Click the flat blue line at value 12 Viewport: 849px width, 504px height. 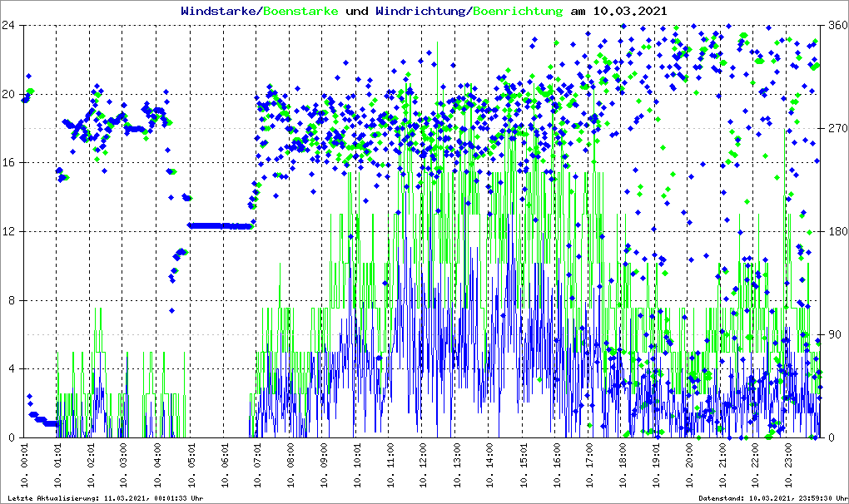click(221, 225)
